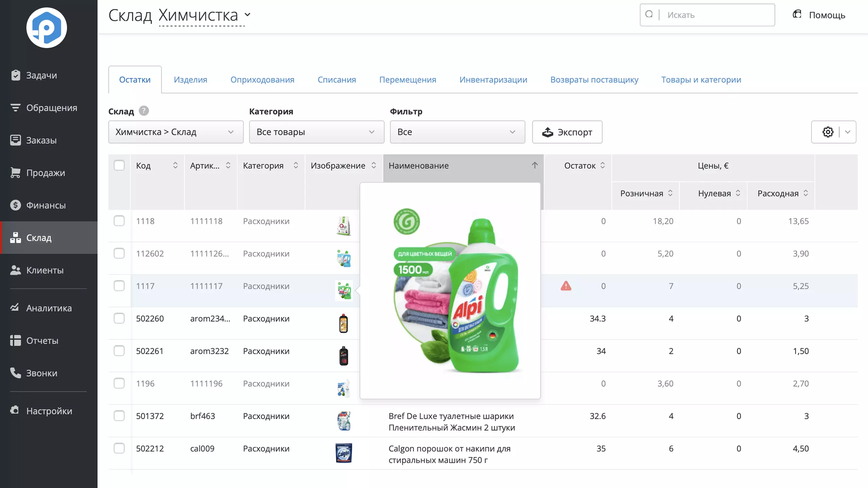Switch to the Инвентаризации tab
This screenshot has width=868, height=488.
(493, 80)
